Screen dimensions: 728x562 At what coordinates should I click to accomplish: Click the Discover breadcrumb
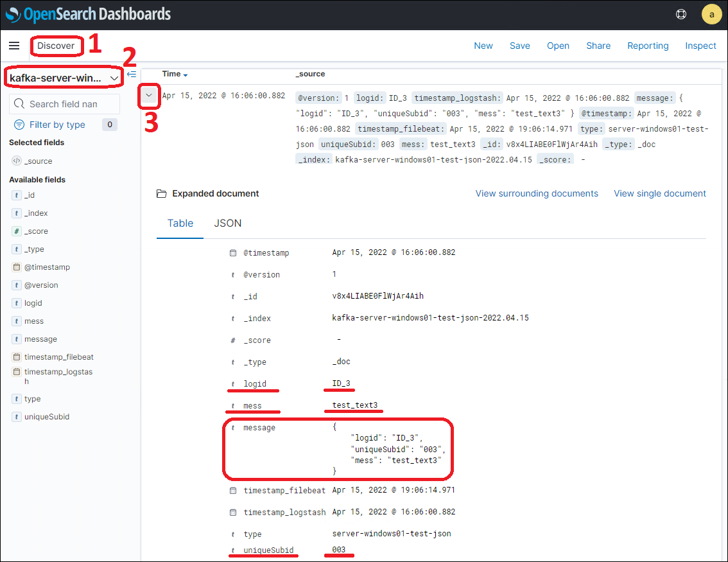[x=56, y=46]
